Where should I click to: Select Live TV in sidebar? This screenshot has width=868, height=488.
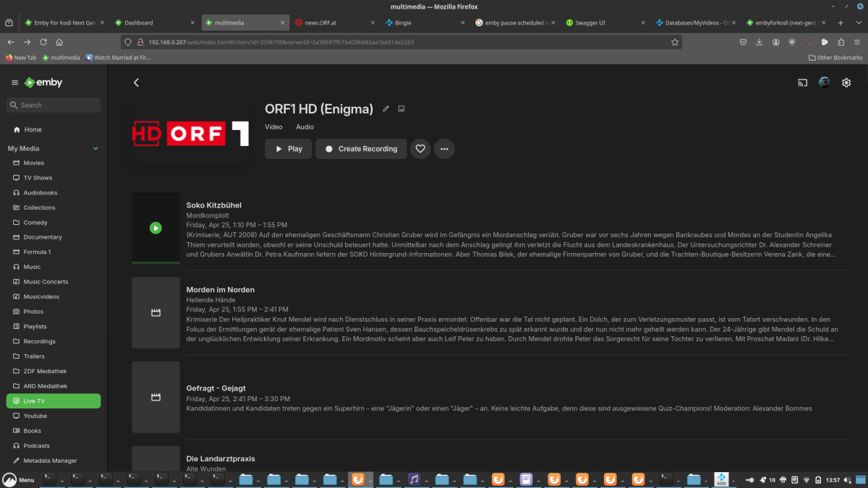[x=54, y=401]
